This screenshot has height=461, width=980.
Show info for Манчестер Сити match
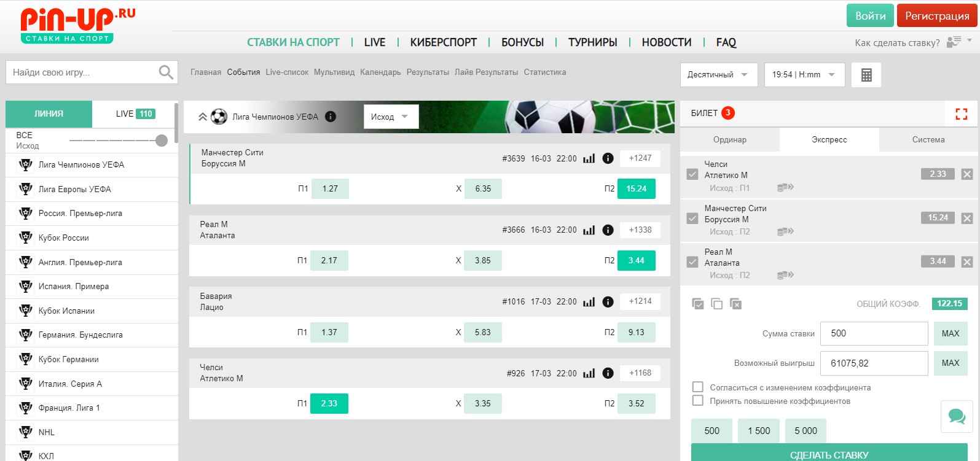click(x=608, y=158)
